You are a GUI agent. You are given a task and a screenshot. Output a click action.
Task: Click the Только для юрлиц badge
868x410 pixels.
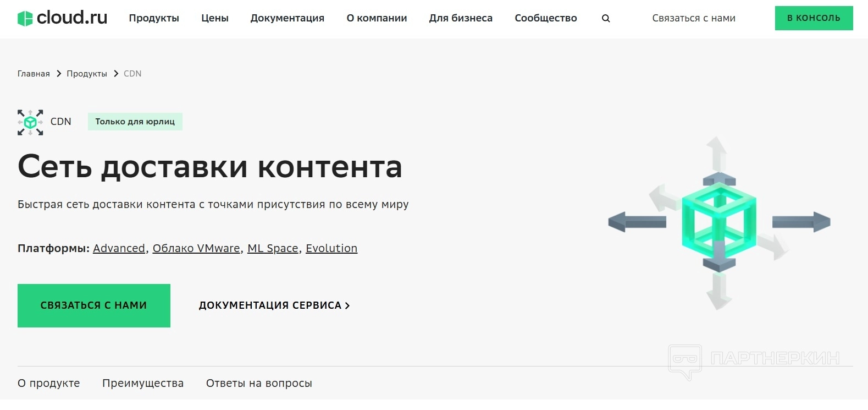coord(135,122)
